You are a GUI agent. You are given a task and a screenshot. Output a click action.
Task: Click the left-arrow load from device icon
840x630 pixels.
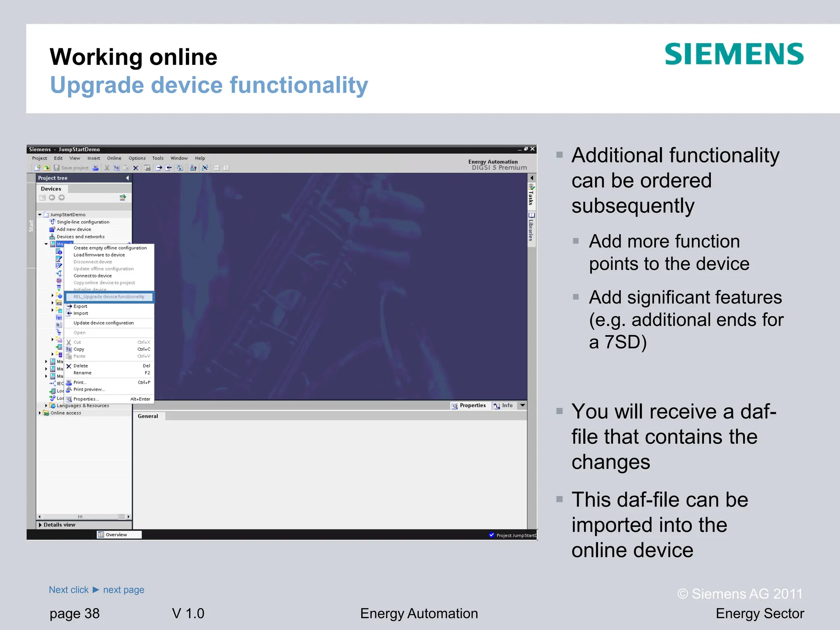[x=169, y=168]
